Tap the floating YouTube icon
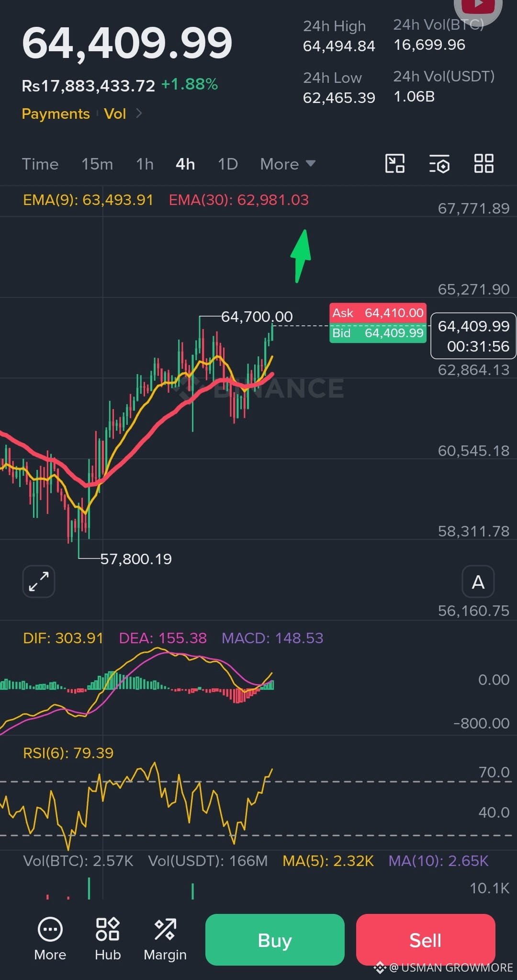Screen dimensions: 517x980 click(478, 8)
